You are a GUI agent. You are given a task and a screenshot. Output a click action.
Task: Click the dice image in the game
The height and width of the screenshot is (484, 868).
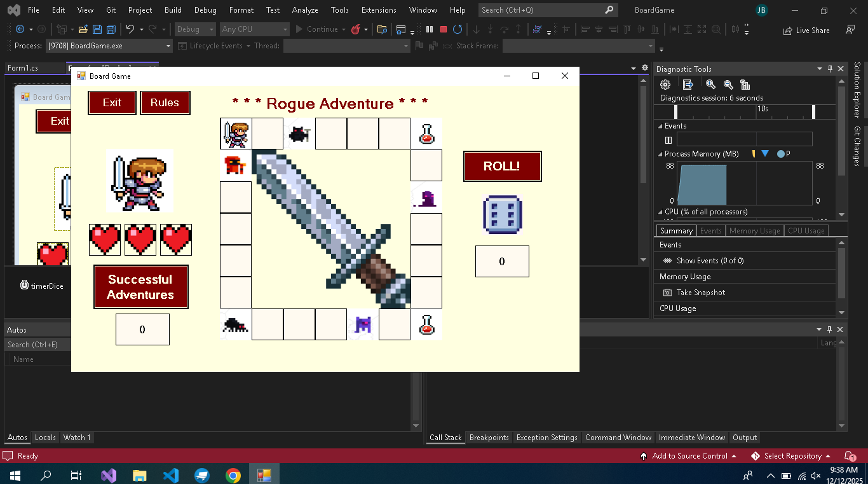coord(502,214)
